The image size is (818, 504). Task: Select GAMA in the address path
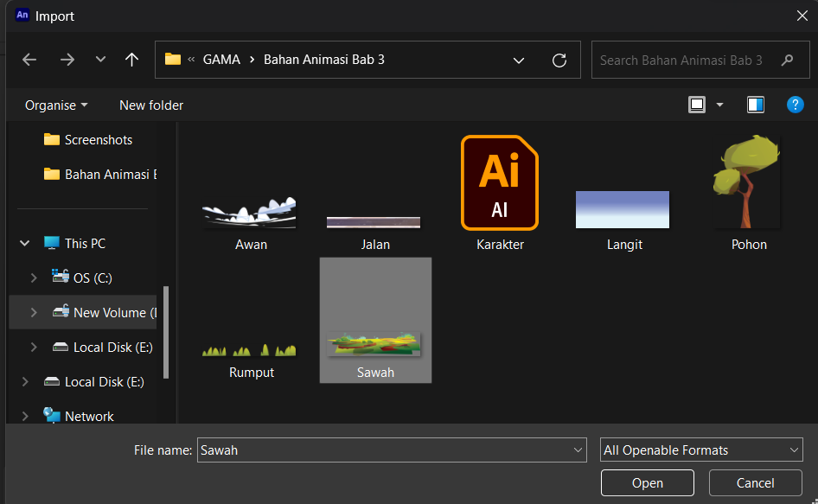point(221,60)
